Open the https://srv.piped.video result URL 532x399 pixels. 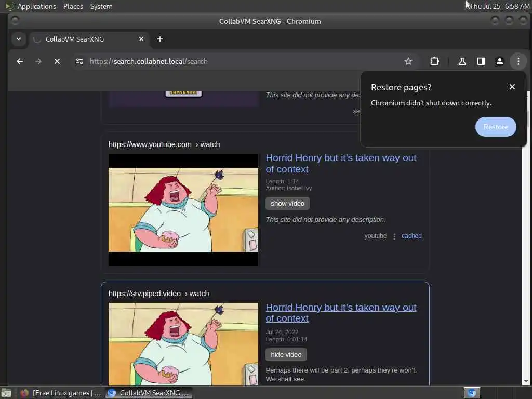pos(159,294)
